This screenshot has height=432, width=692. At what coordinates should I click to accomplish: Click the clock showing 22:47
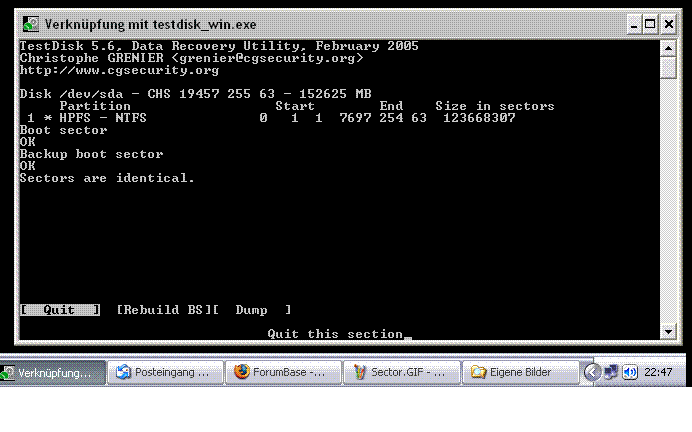(x=658, y=372)
